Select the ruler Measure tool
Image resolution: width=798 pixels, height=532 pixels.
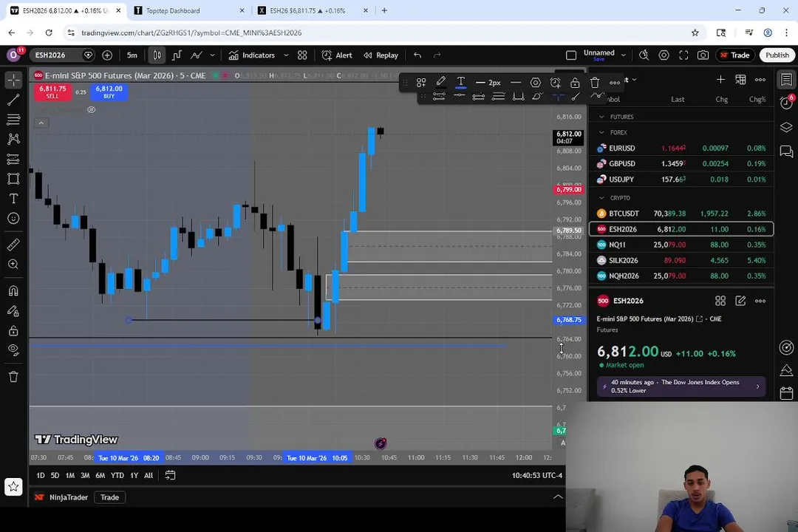13,245
